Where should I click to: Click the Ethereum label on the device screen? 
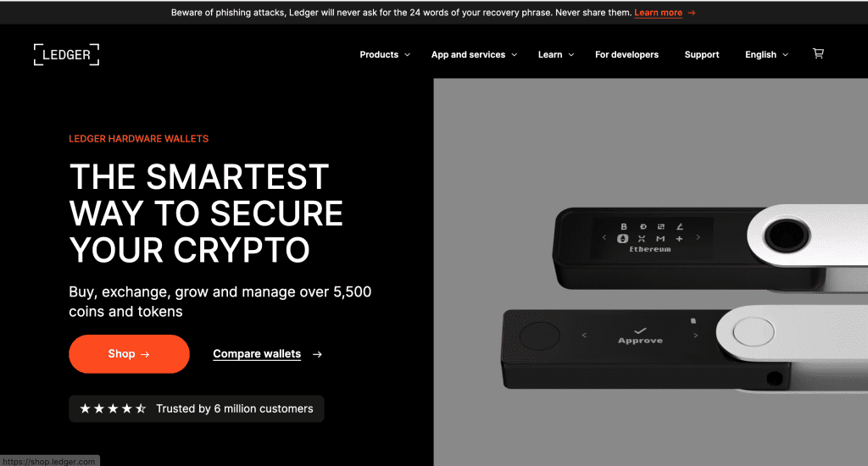click(650, 250)
